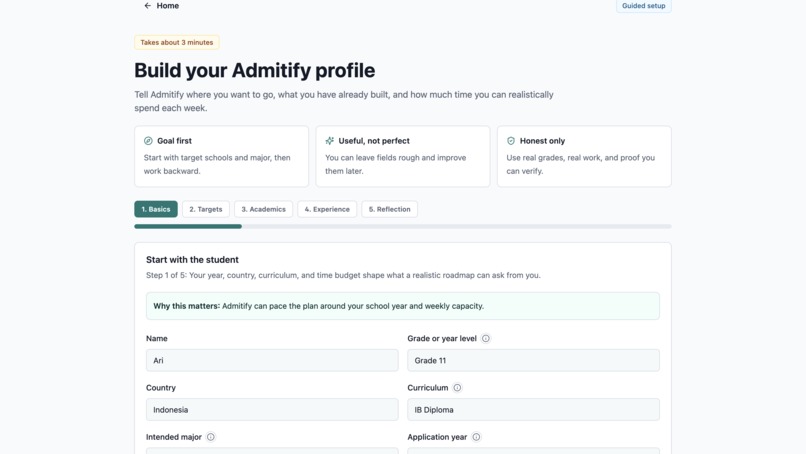Open info icon next to Intended major

tap(211, 437)
